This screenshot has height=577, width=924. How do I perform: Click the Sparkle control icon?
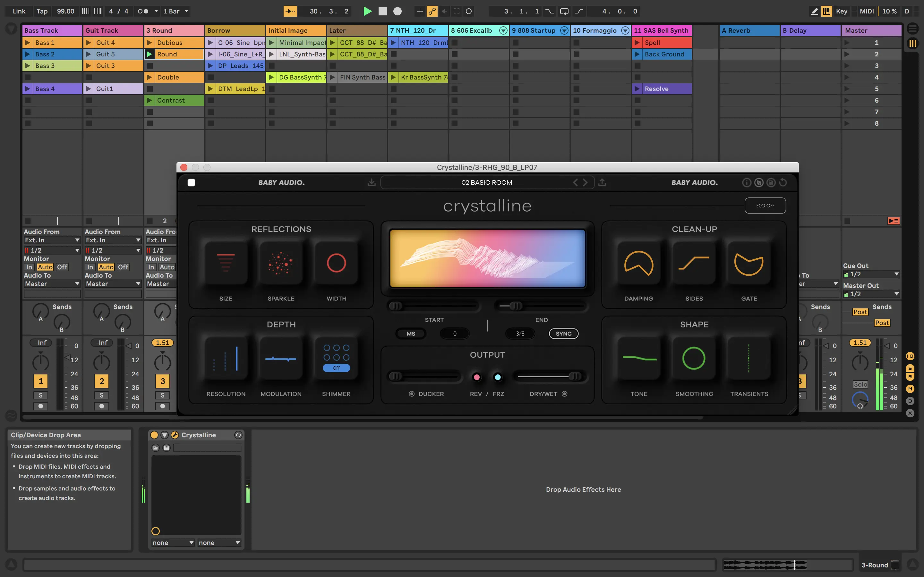[x=281, y=263]
